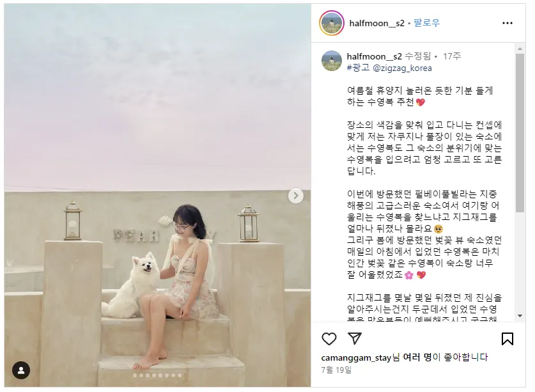The width and height of the screenshot is (535, 392).
Task: Open @zigzag_korea mention link
Action: click(x=402, y=68)
